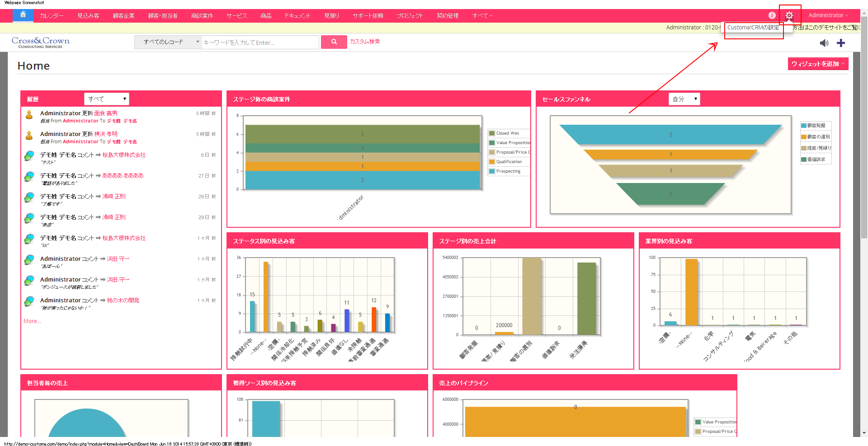The image size is (868, 446).
Task: Go to the 商談案件 menu
Action: pos(202,16)
